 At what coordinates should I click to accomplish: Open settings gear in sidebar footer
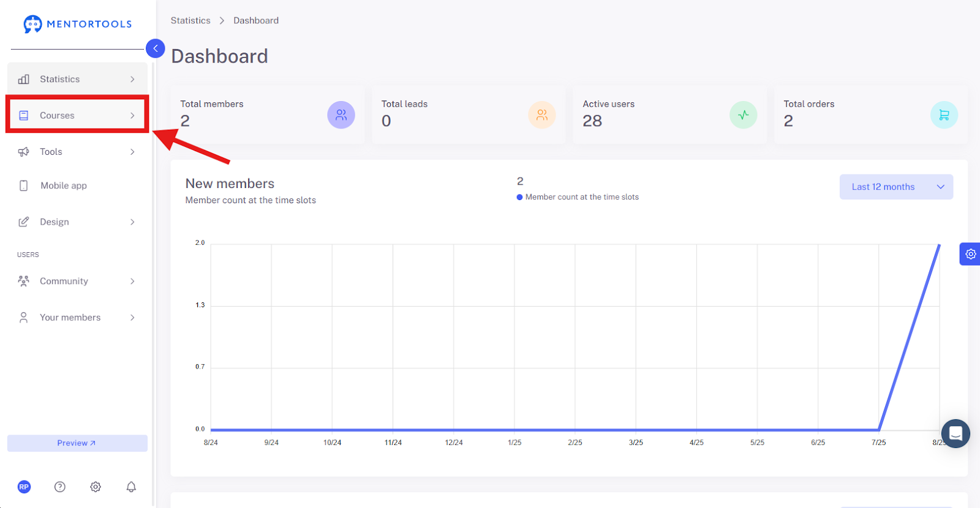click(x=96, y=487)
